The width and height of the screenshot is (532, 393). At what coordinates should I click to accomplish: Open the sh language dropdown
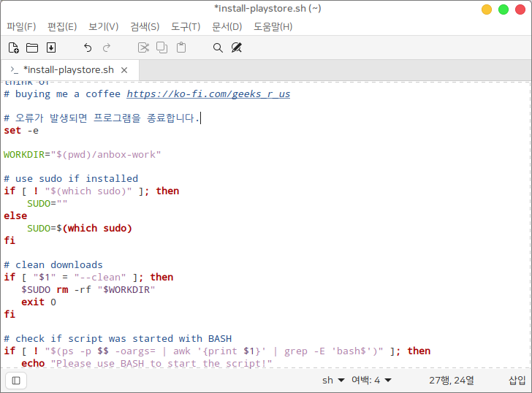click(x=332, y=380)
